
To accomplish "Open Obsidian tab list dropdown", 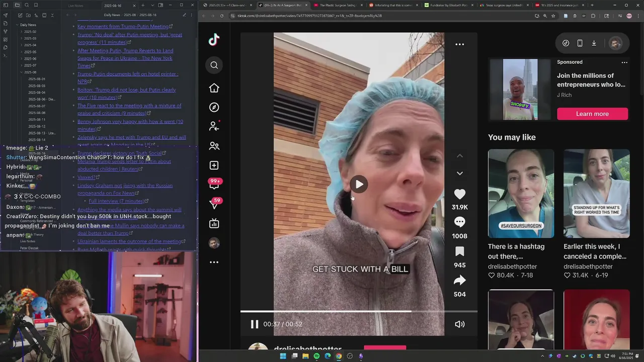I will click(152, 6).
